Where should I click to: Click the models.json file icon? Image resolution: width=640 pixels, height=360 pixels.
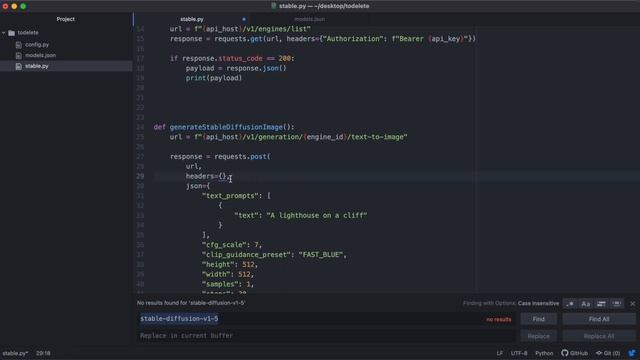(x=18, y=56)
